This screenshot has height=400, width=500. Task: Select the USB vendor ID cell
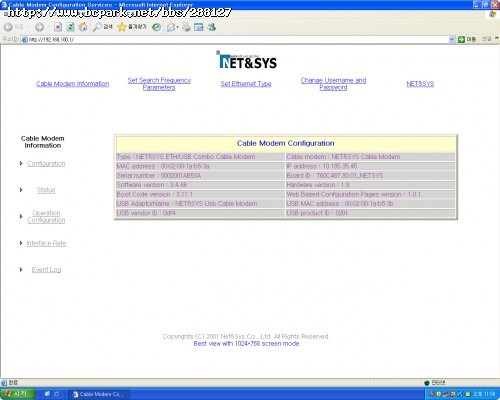pos(200,213)
